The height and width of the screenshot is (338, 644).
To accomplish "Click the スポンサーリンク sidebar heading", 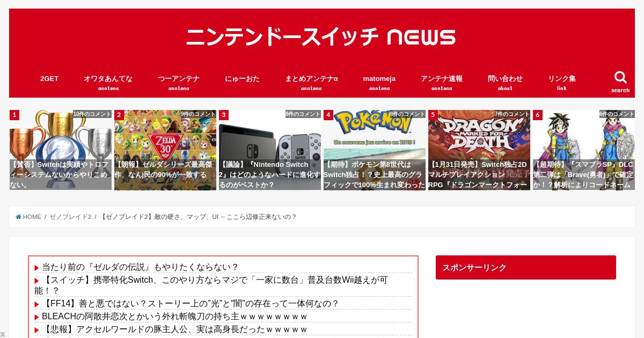I will (526, 267).
